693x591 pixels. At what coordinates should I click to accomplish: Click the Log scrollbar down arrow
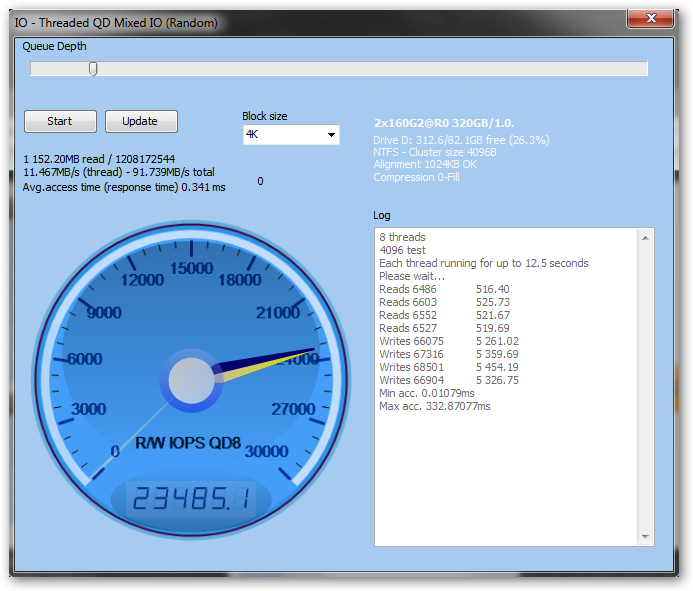pos(645,537)
